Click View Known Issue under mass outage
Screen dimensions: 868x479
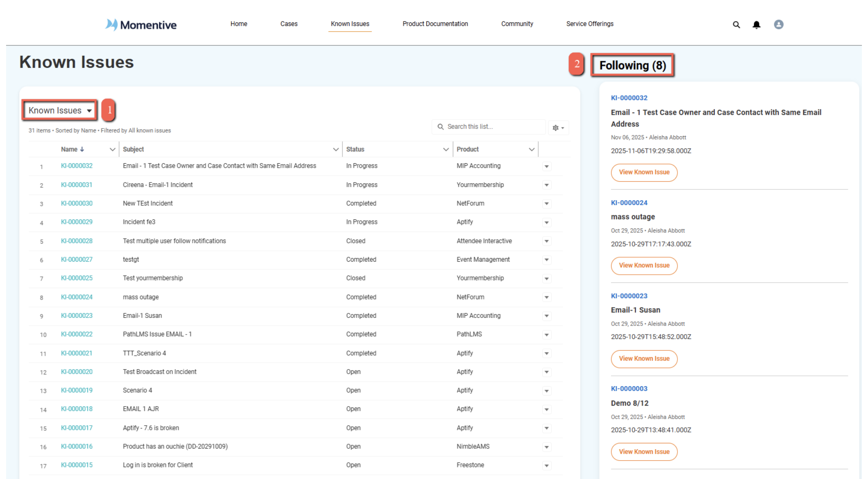click(644, 266)
